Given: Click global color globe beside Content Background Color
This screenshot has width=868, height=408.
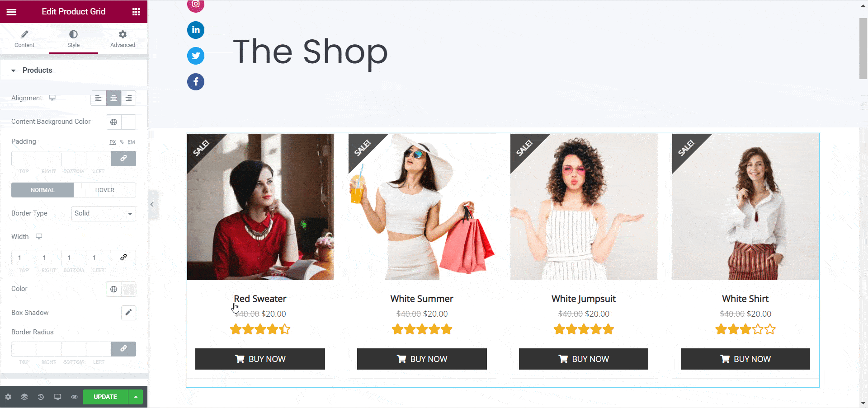Looking at the screenshot, I should coord(113,122).
